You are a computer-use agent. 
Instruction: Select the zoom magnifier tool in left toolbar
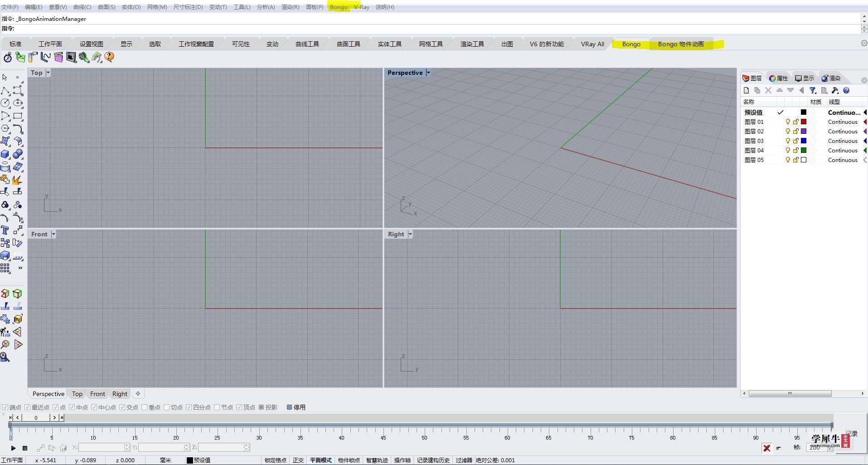pos(5,357)
